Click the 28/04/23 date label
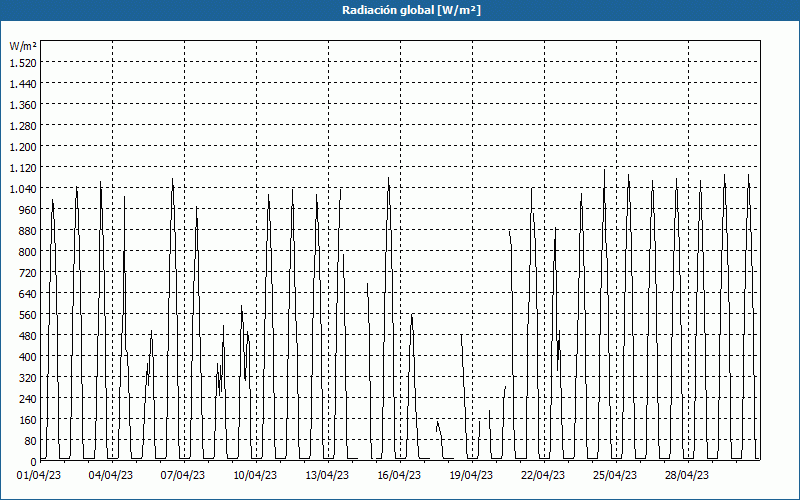Screen dimensions: 800x500 click(x=686, y=475)
